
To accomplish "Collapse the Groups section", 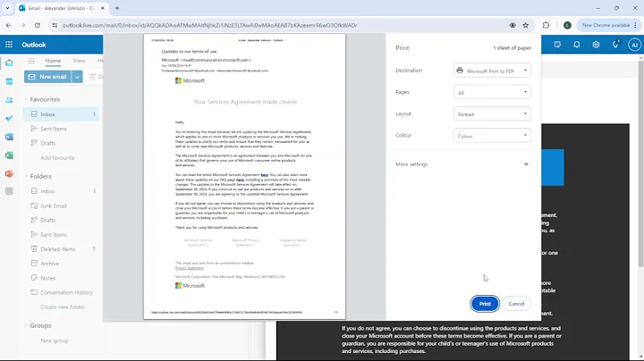I will click(x=26, y=326).
